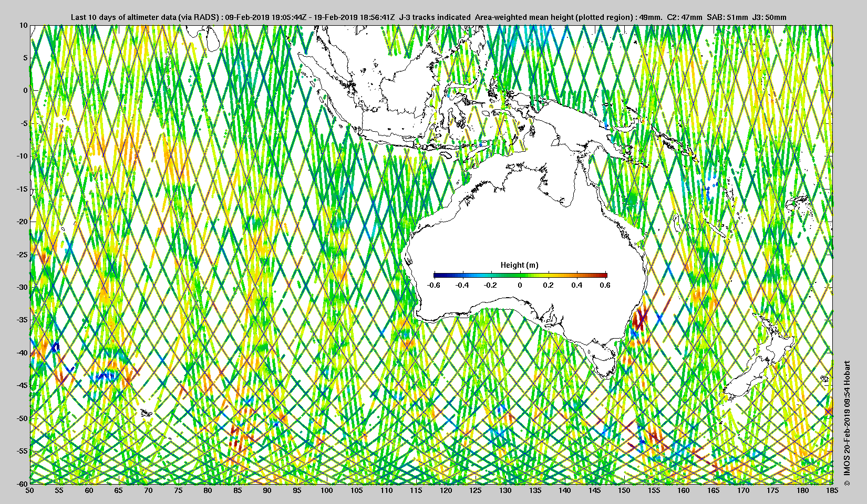Click the latitude axis label '-30'

point(22,287)
